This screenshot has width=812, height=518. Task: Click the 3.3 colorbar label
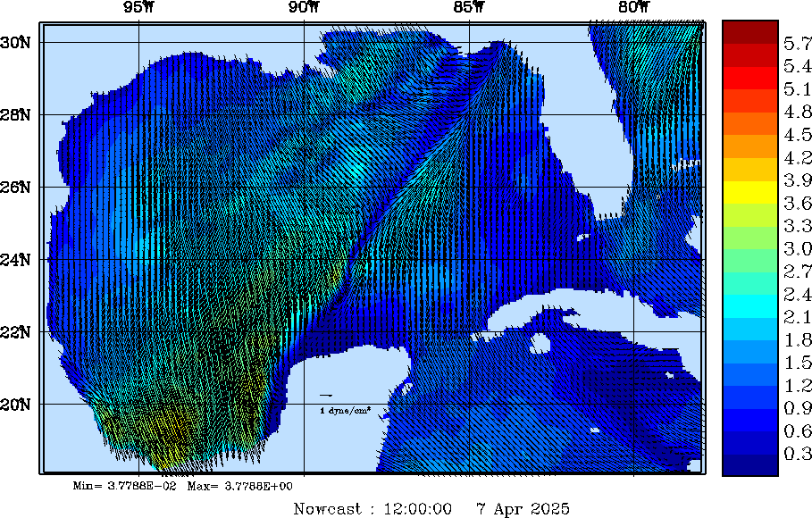(x=798, y=226)
